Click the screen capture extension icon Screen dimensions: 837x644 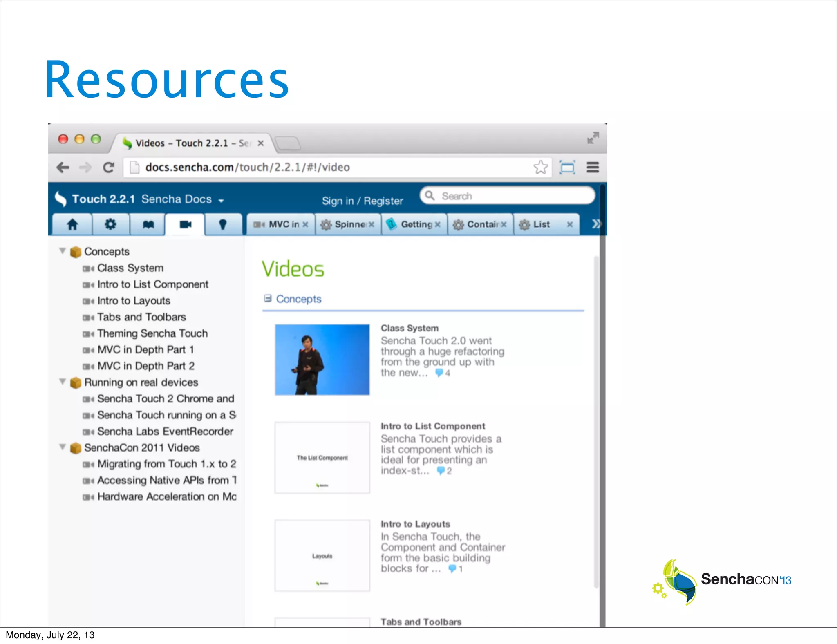pos(567,167)
